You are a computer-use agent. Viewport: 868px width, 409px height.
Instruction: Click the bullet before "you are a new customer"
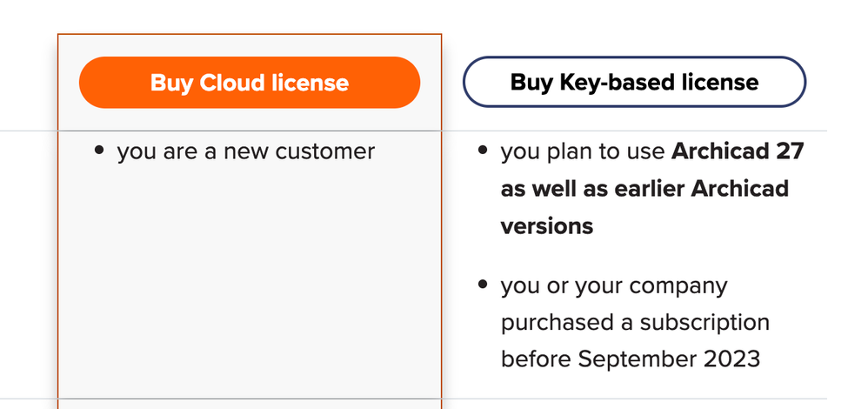pos(99,151)
